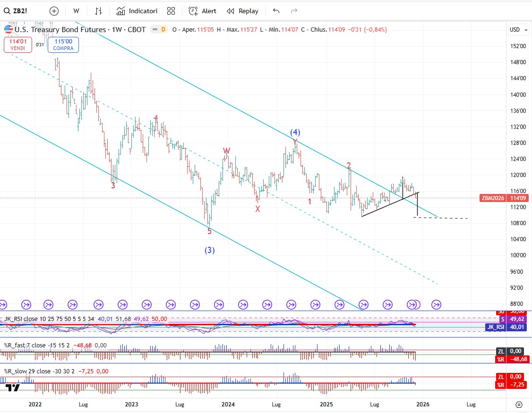Viewport: 532px width, 413px height.
Task: Select the dashed black horizontal target line
Action: tap(441, 218)
